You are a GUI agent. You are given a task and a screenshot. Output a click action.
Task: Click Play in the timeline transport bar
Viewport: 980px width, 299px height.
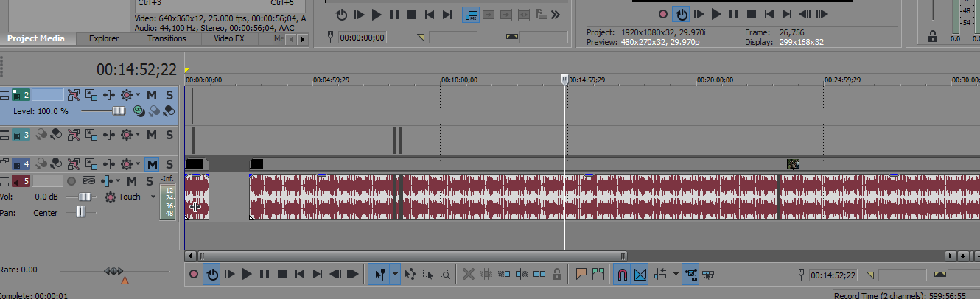point(247,275)
